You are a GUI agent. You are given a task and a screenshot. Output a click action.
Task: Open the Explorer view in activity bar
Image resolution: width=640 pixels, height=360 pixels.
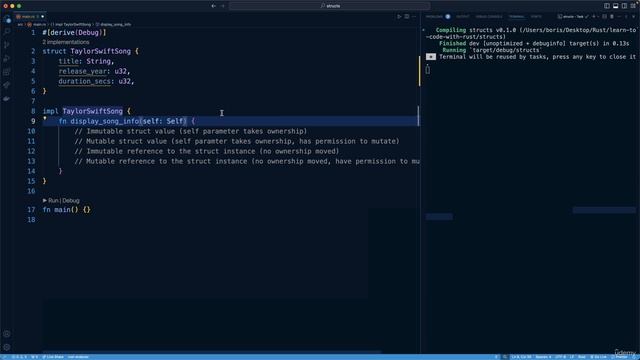(7, 19)
